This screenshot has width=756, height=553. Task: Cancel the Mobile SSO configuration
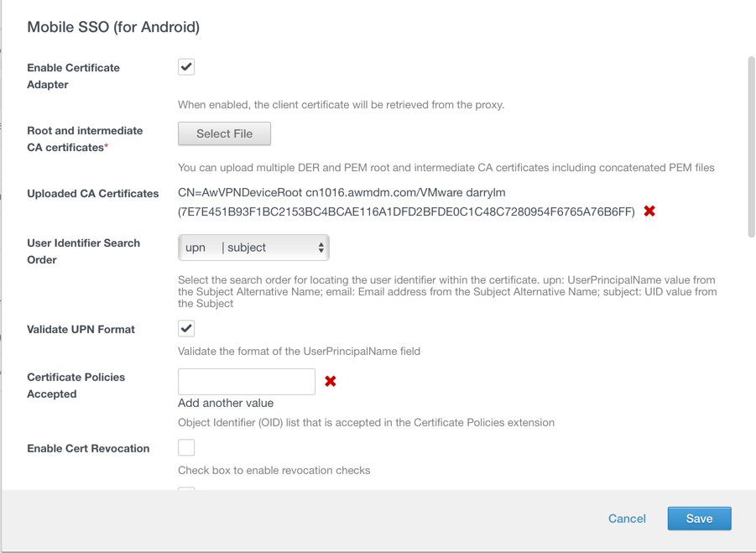[x=627, y=519]
